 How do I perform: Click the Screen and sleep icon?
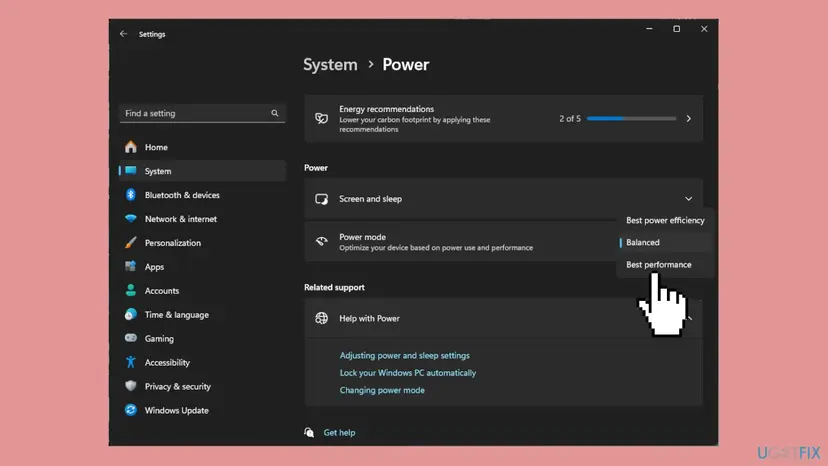[x=322, y=199]
